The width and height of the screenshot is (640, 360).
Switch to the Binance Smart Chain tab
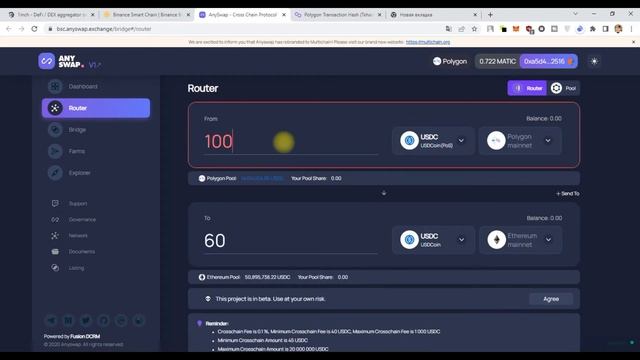pyautogui.click(x=146, y=15)
